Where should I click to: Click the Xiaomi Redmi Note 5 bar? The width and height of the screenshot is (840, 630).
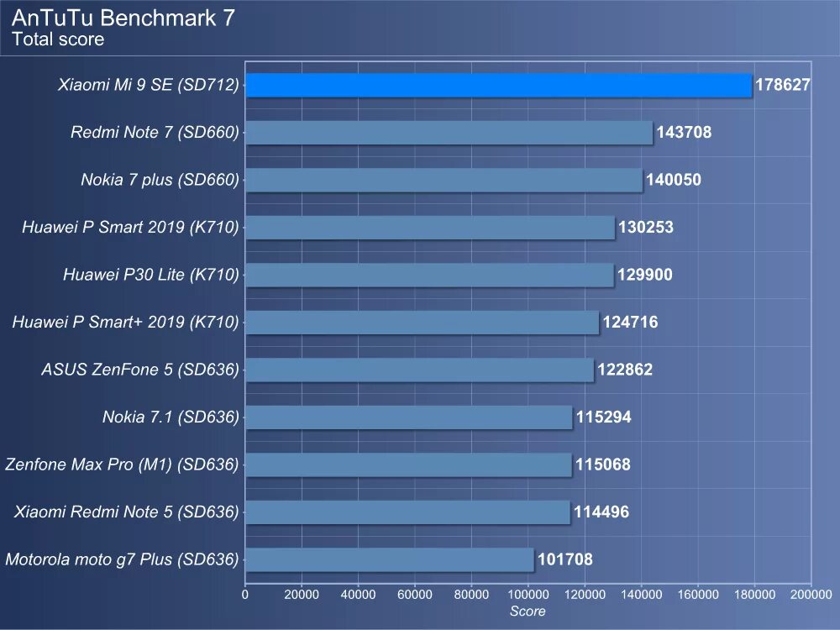coord(407,512)
